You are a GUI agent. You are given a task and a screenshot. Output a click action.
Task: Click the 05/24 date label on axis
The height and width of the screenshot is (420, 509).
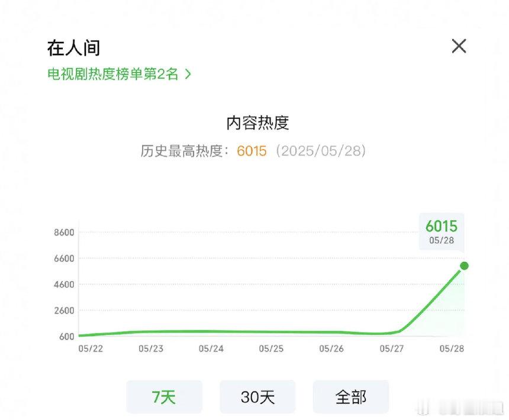pyautogui.click(x=211, y=348)
